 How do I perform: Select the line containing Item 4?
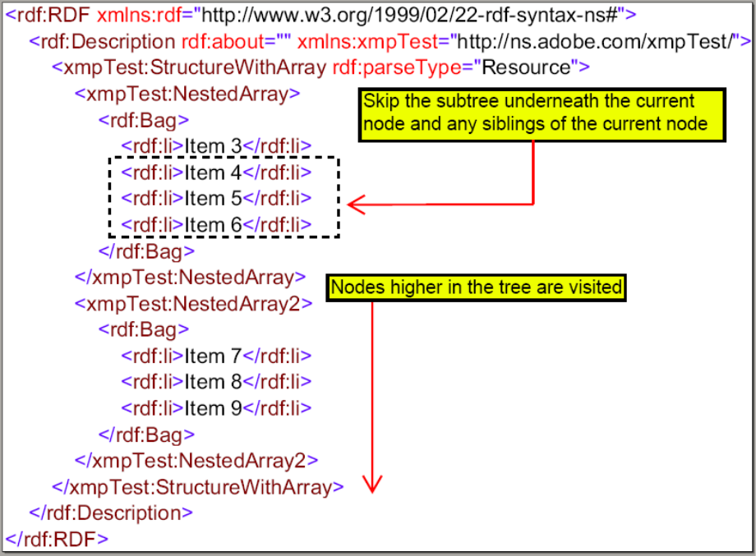[216, 172]
